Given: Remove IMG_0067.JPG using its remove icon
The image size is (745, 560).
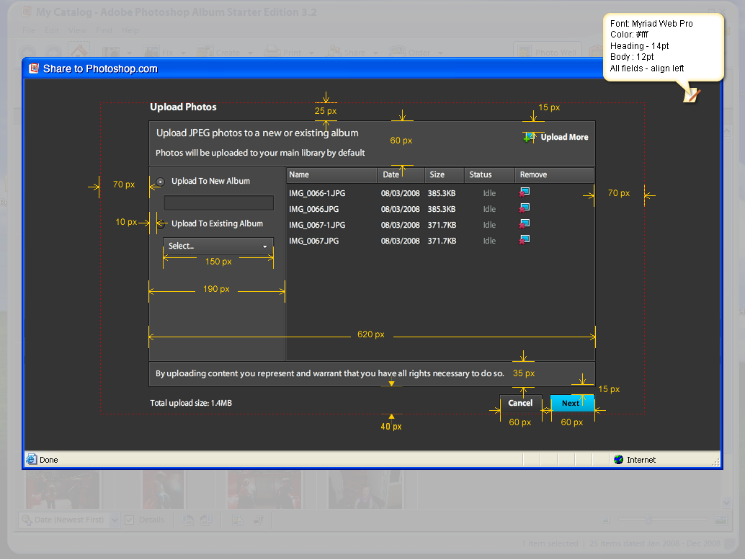Looking at the screenshot, I should pos(524,239).
